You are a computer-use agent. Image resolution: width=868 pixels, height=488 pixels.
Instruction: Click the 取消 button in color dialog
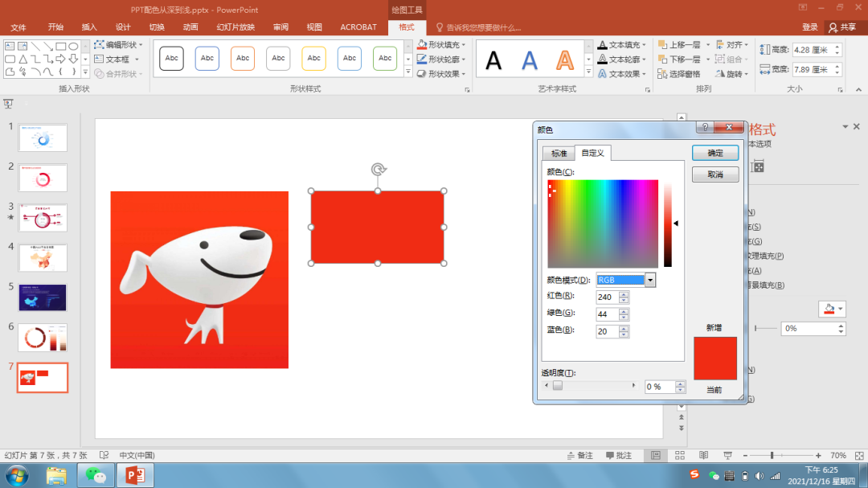point(714,174)
